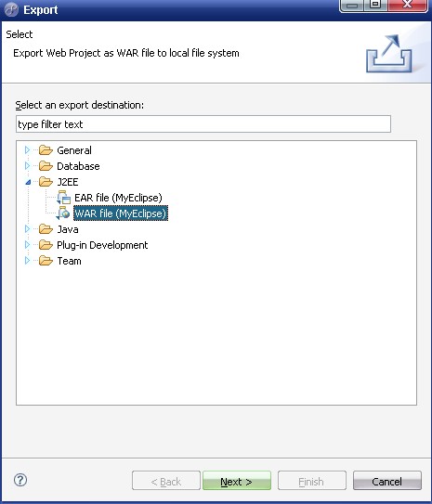
Task: Click the EAR file export icon
Action: point(63,198)
